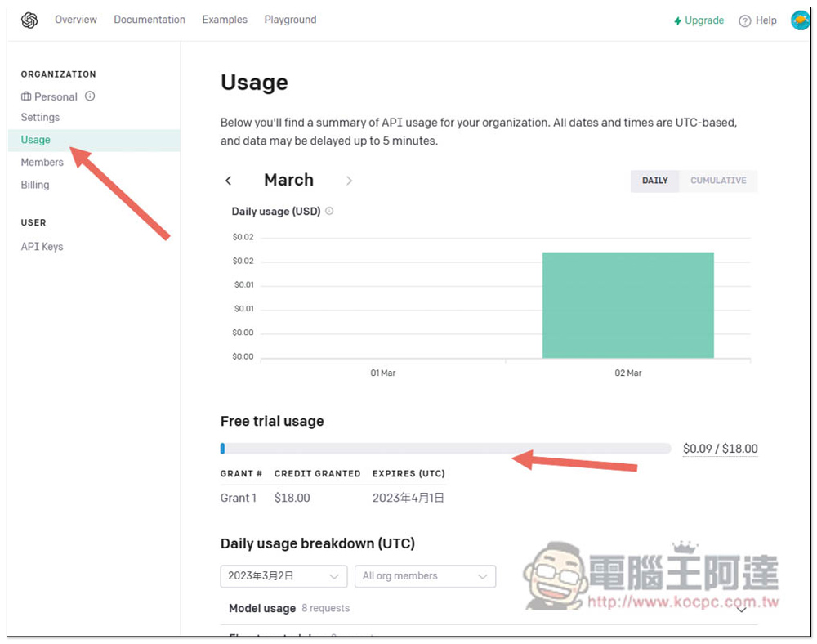Viewport: 817px width, 644px height.
Task: Open API Keys in the sidebar
Action: coord(42,247)
